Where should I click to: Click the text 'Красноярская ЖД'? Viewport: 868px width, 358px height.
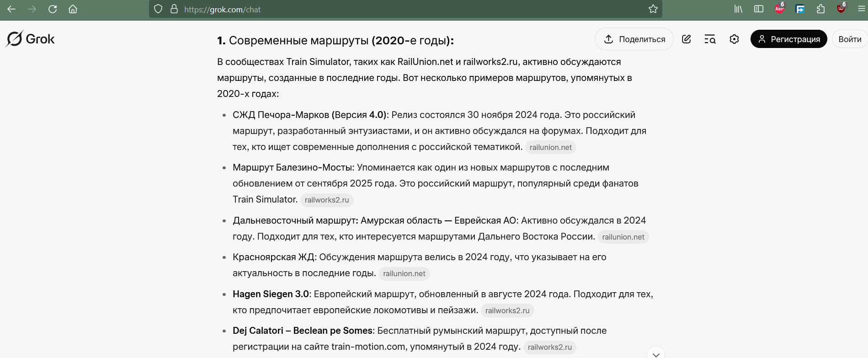click(x=273, y=257)
